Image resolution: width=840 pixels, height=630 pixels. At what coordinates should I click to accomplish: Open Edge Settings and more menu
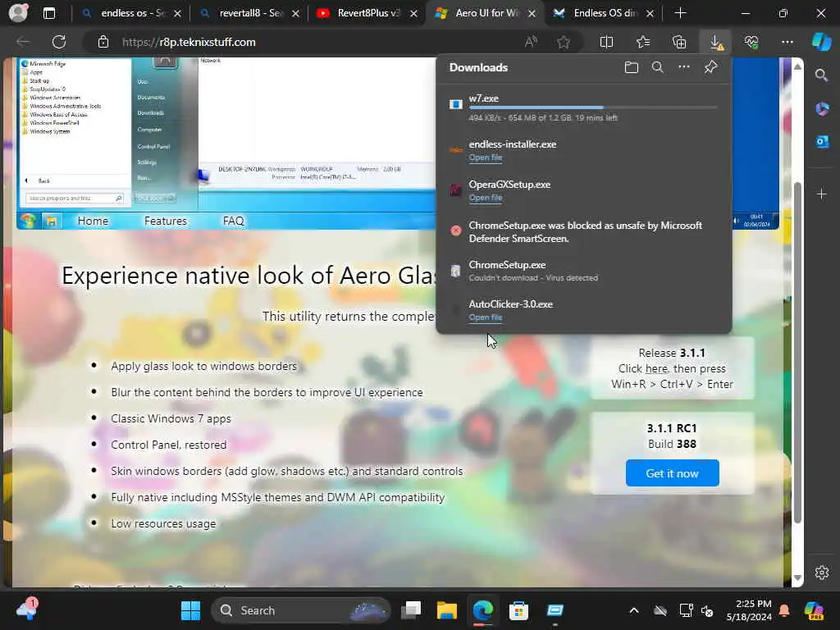[787, 42]
